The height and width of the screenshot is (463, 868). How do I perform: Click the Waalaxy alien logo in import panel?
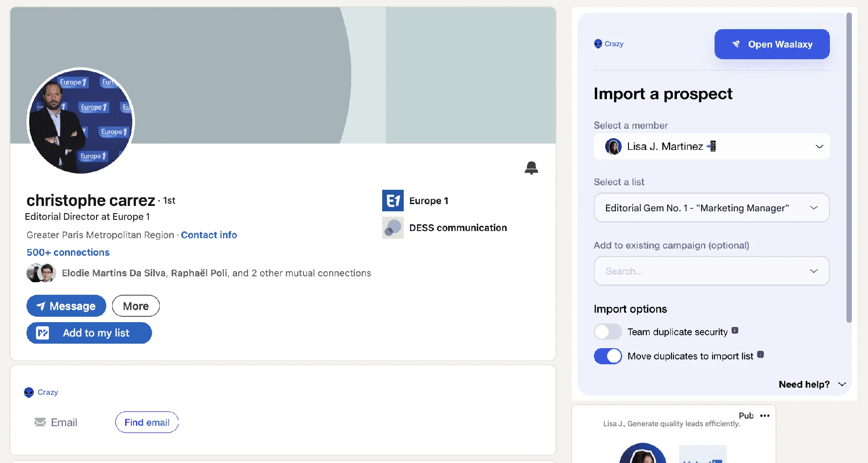click(x=598, y=44)
